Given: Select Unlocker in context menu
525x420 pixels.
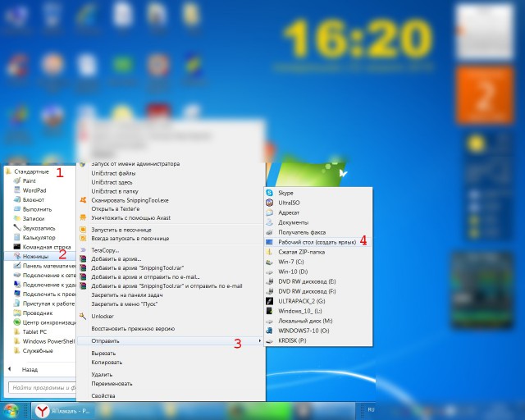Looking at the screenshot, I should click(x=103, y=316).
